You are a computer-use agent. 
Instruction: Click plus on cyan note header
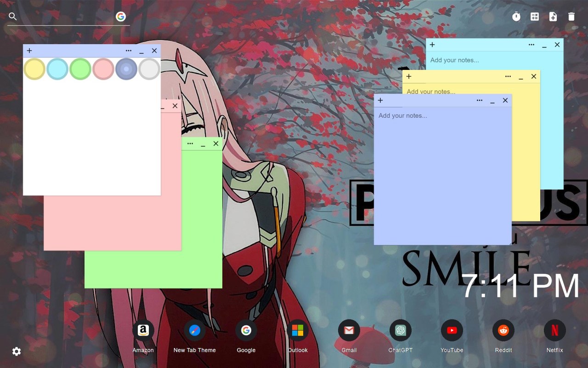tap(432, 45)
